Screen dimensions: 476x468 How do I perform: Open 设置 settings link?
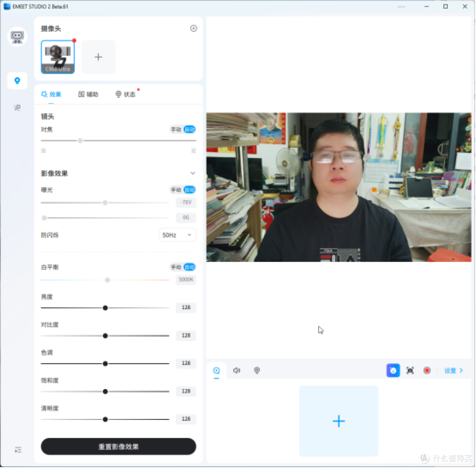pyautogui.click(x=454, y=371)
